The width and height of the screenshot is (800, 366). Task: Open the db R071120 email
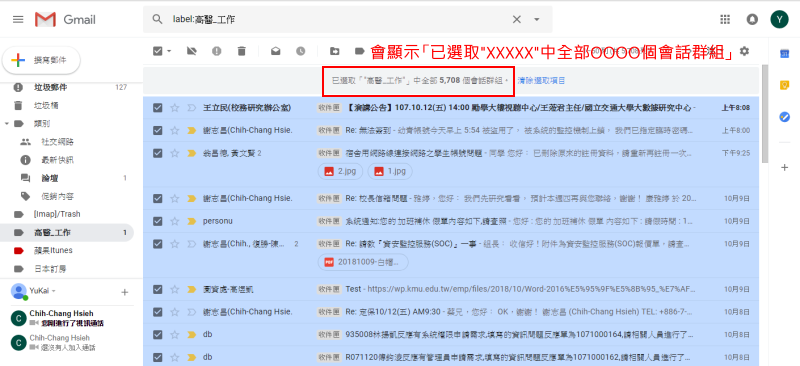(x=451, y=357)
